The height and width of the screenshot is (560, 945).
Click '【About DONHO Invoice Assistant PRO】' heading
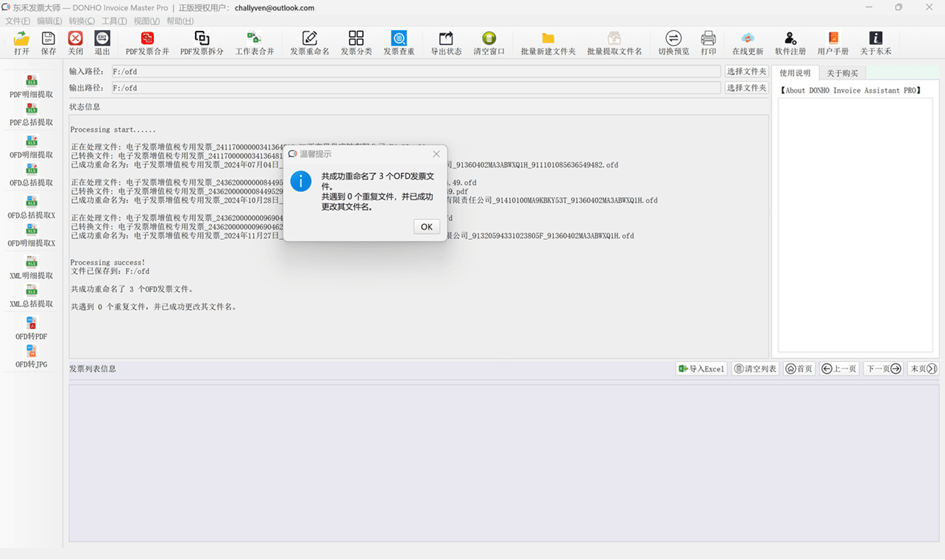pyautogui.click(x=850, y=91)
